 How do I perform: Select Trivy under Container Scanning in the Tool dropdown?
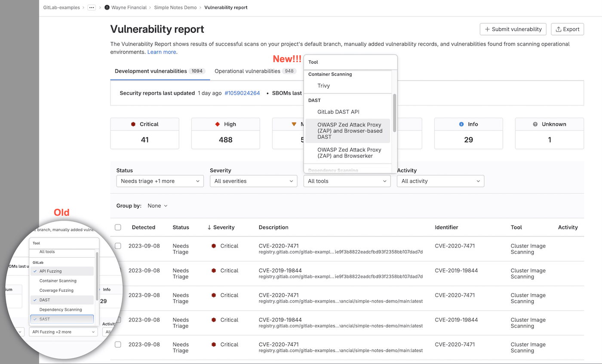(323, 86)
